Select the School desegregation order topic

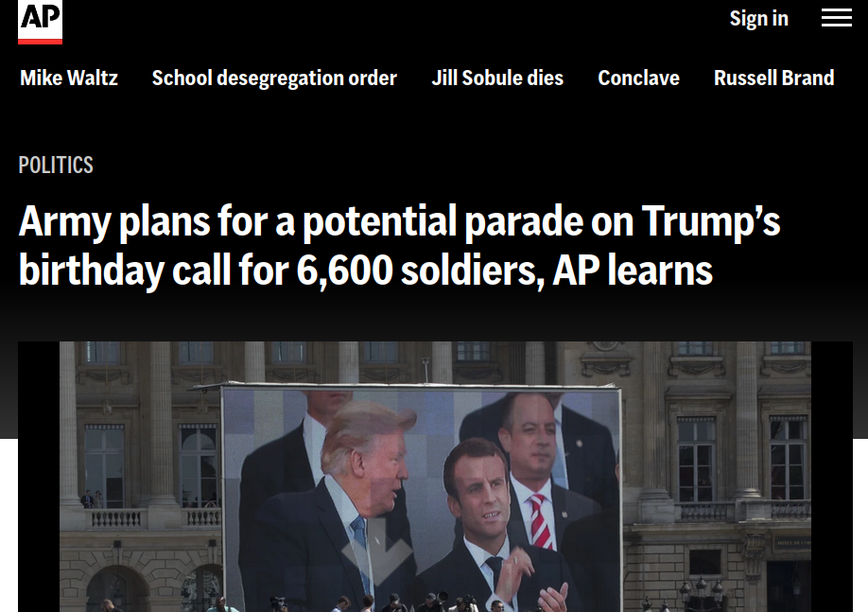coord(274,79)
